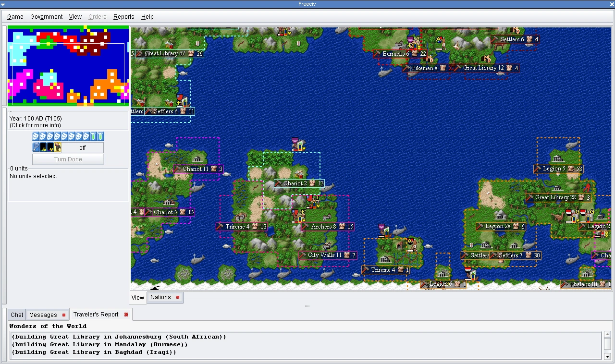Click the overview minimap

pyautogui.click(x=68, y=66)
